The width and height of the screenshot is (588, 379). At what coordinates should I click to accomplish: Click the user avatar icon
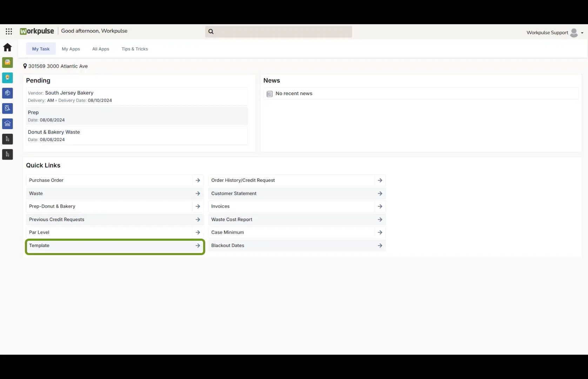(574, 33)
